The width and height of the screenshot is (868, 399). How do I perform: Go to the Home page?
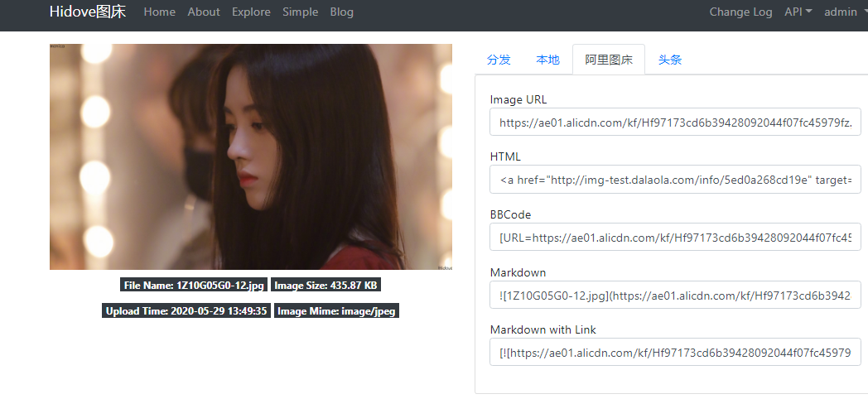point(159,12)
